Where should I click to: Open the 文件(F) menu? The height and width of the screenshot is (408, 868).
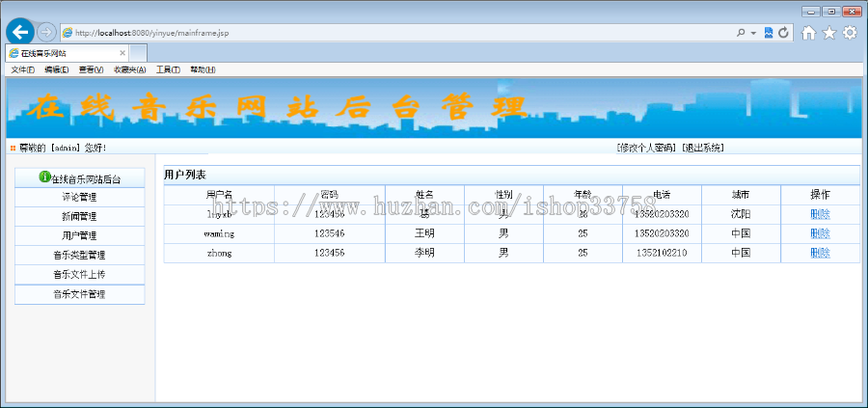23,69
